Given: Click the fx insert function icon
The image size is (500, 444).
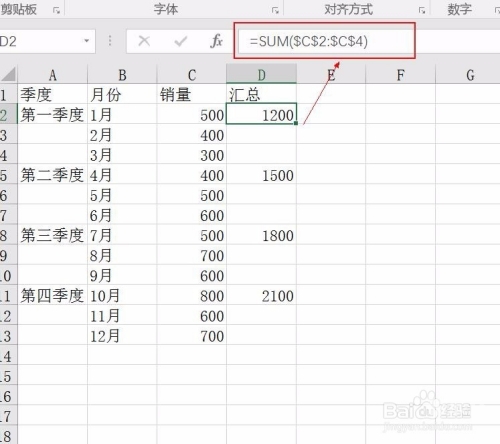Looking at the screenshot, I should pos(217,41).
